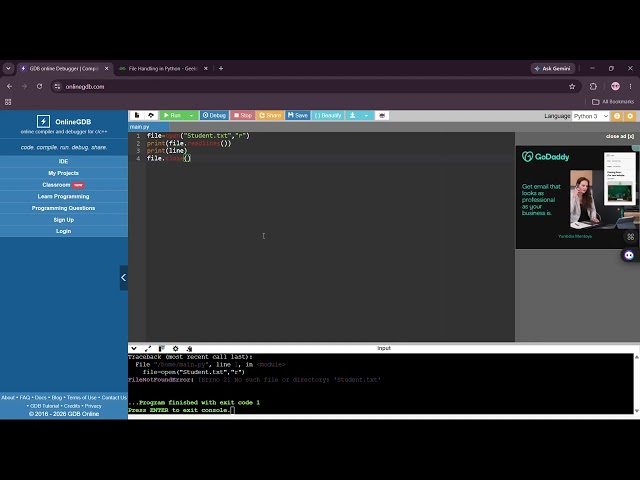Click the console scrollbar down arrow
Image resolution: width=640 pixels, height=480 pixels.
tap(636, 411)
